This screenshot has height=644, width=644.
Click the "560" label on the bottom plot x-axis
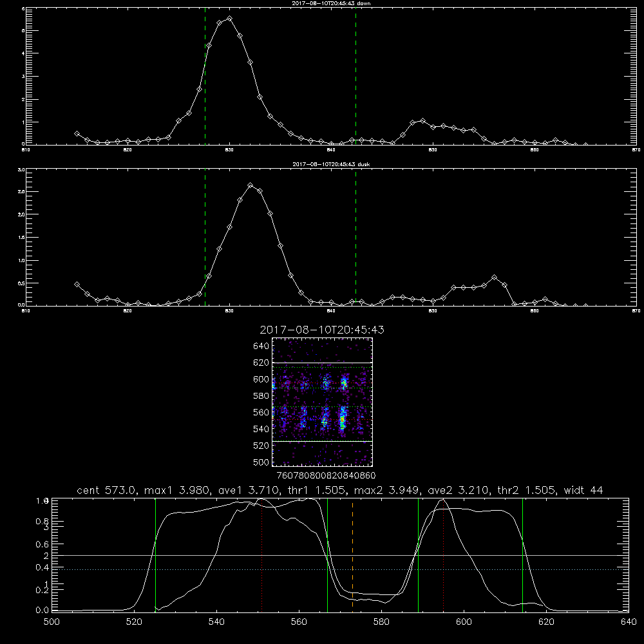pyautogui.click(x=299, y=622)
